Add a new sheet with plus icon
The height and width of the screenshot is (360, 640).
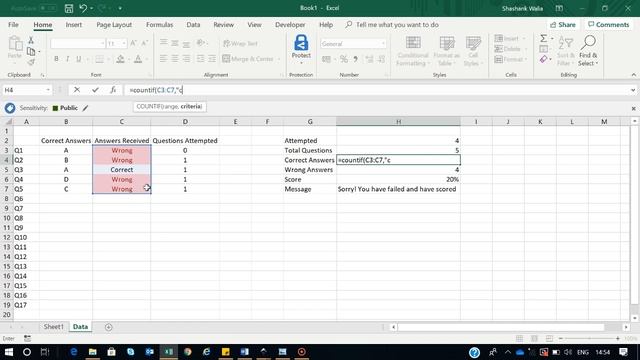[x=108, y=327]
